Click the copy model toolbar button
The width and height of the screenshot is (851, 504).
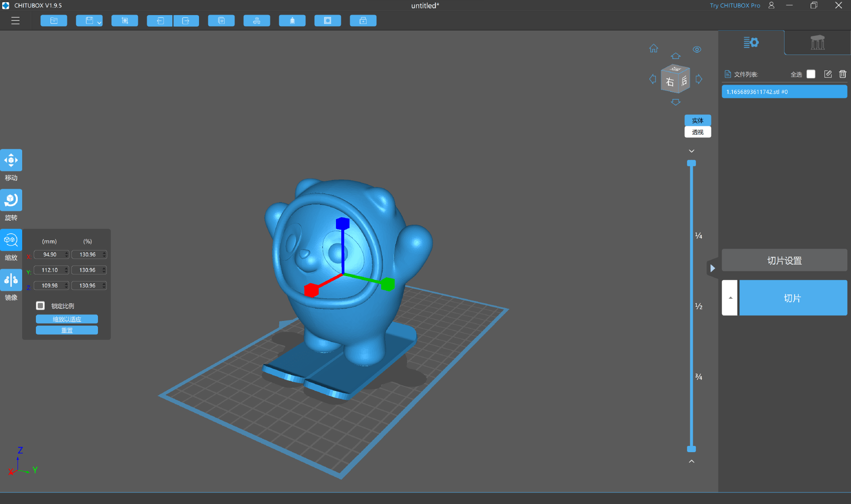221,21
